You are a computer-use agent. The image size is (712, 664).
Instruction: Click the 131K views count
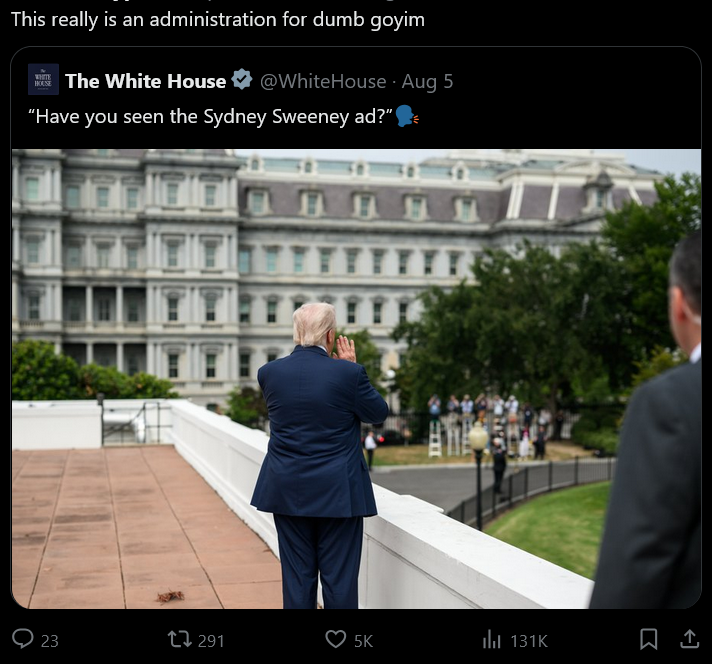[529, 641]
